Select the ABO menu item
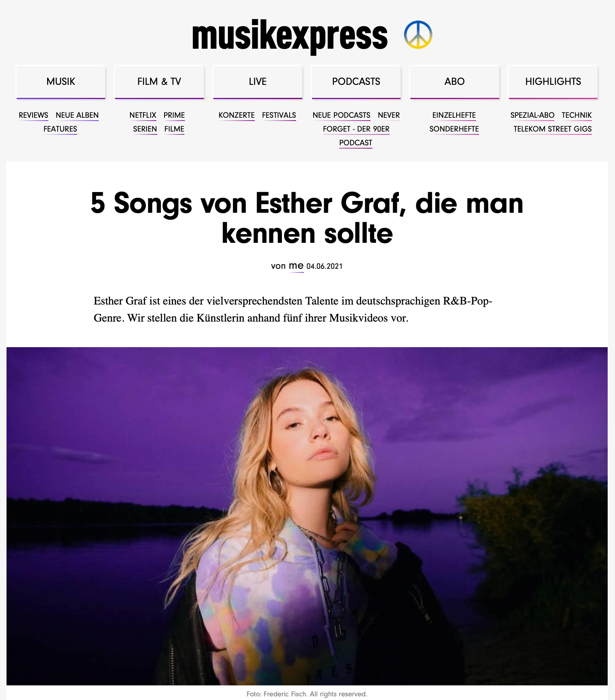Image resolution: width=615 pixels, height=700 pixels. (455, 82)
